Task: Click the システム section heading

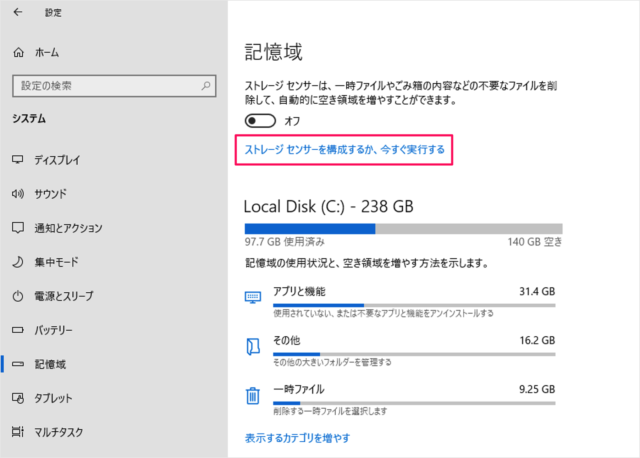Action: pyautogui.click(x=29, y=119)
